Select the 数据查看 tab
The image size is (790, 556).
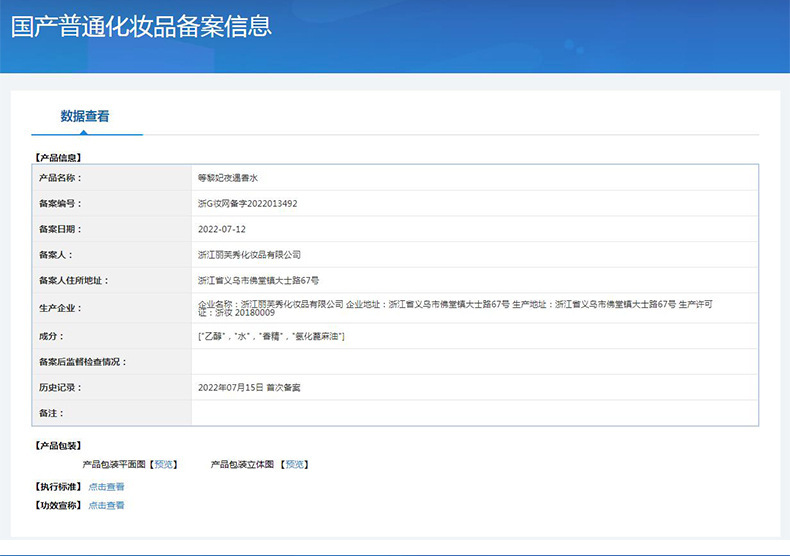coord(85,116)
